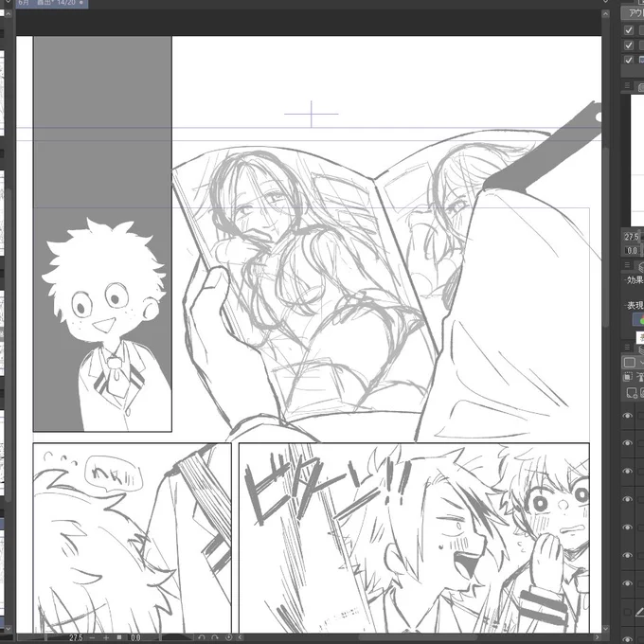Hide the second layer via its eye icon

coord(627,443)
